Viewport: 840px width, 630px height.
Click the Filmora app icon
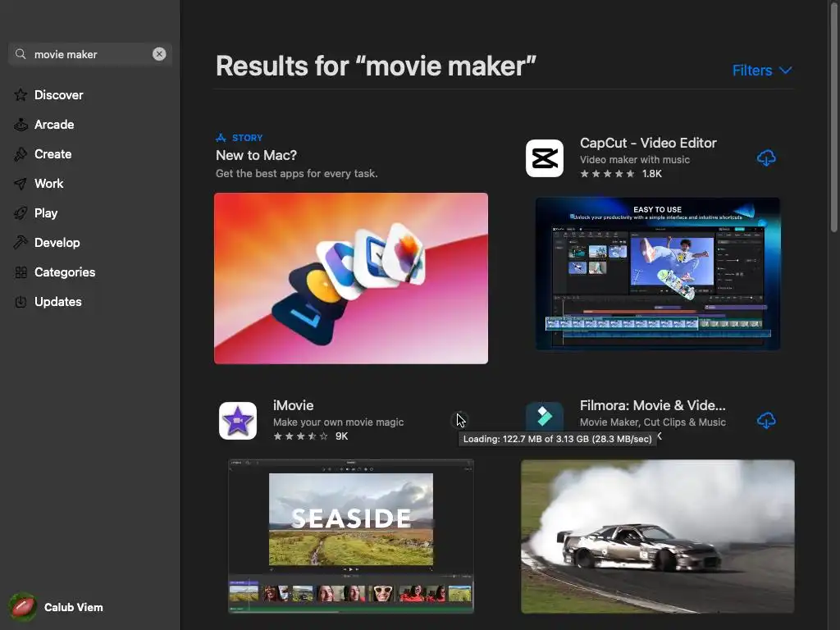click(545, 417)
